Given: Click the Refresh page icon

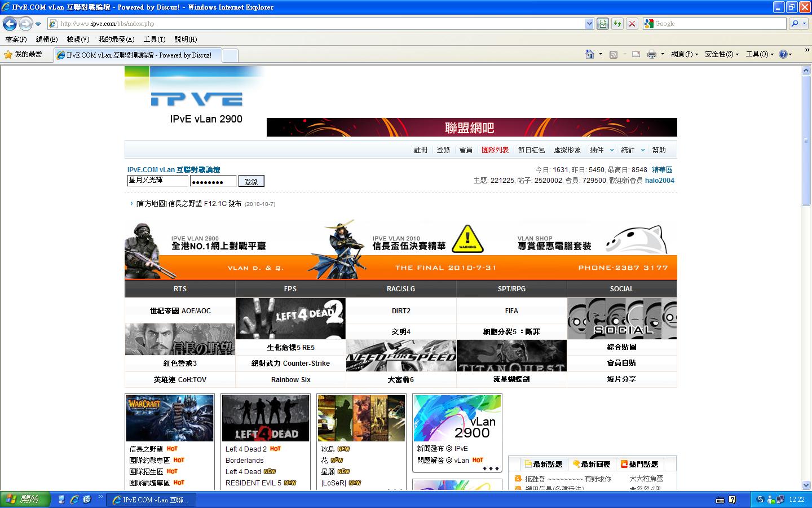Looking at the screenshot, I should 617,24.
